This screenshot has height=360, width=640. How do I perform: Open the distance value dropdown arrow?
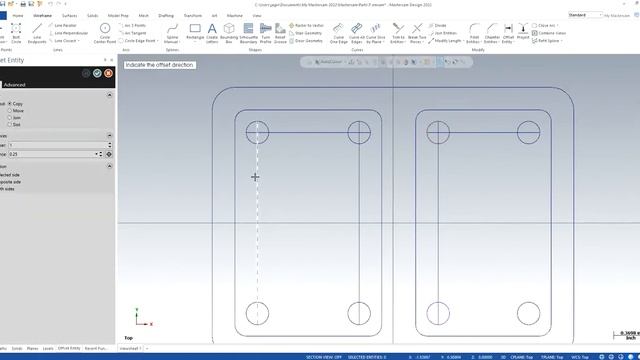click(97, 154)
